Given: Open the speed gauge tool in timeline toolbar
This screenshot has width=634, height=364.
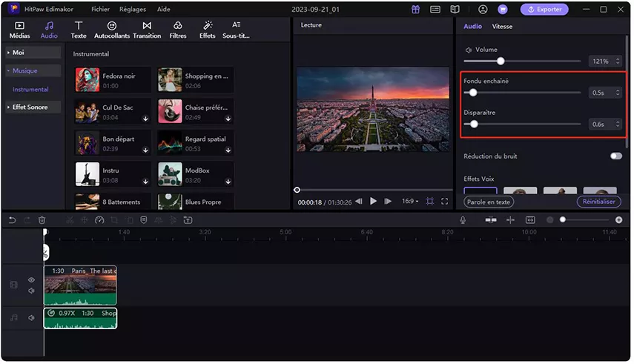Looking at the screenshot, I should 99,220.
